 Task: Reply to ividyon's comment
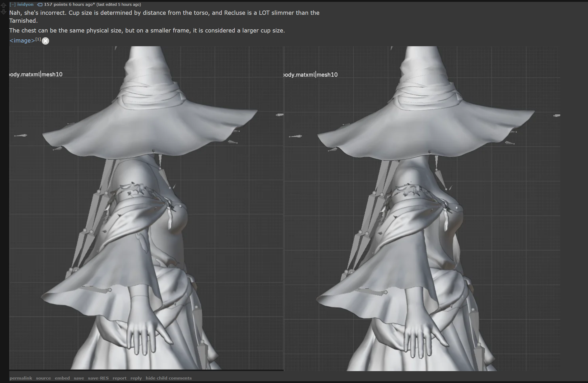(x=136, y=378)
